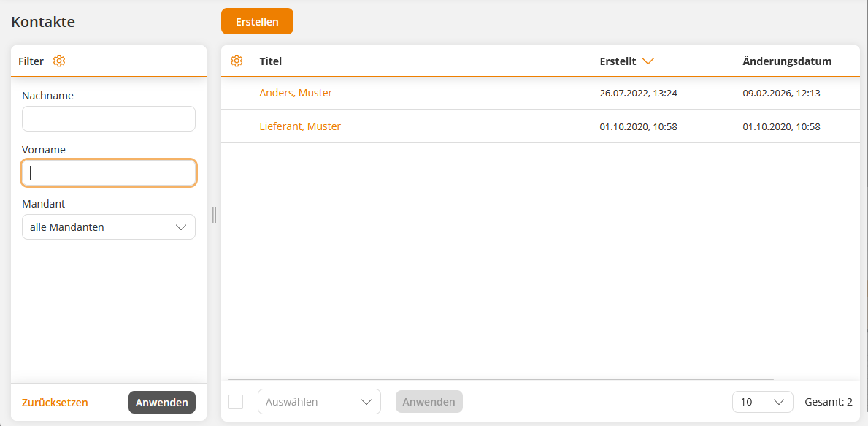This screenshot has width=868, height=426.
Task: Change page size dropdown showing 10
Action: tap(762, 402)
